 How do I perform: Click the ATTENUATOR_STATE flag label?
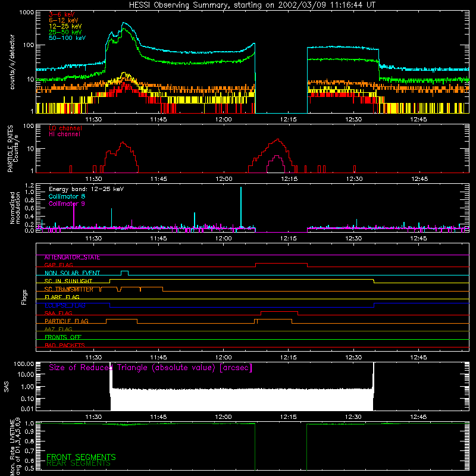pos(72,258)
